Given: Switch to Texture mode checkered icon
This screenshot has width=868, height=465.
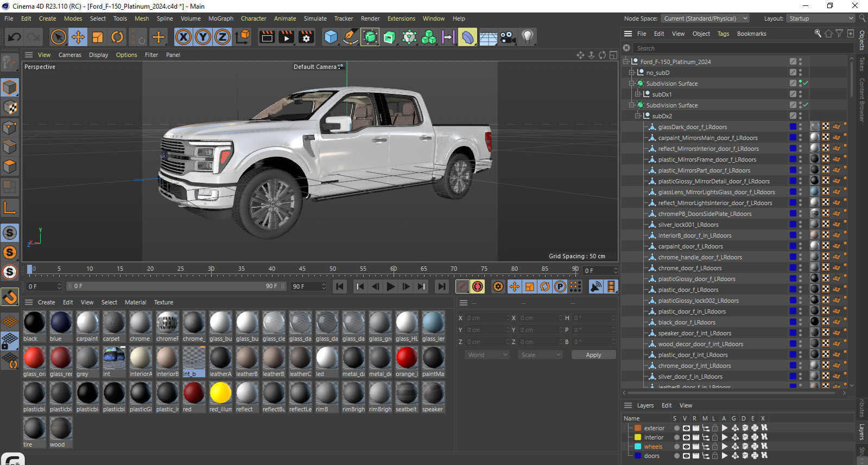Looking at the screenshot, I should click(10, 107).
